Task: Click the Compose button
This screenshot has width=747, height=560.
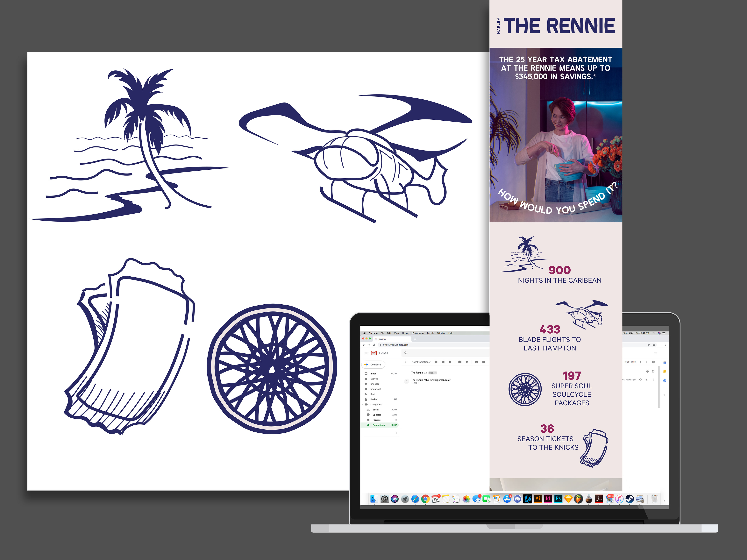Action: 373,365
